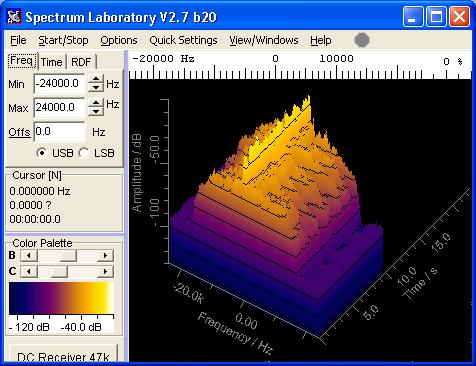Click the cursor time readout 00:00:00.0

coord(35,219)
